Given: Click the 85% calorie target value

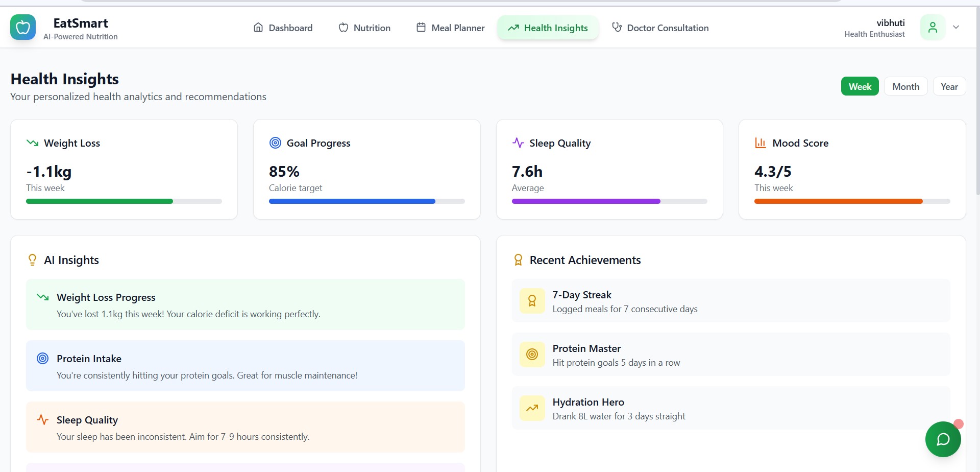Looking at the screenshot, I should (284, 172).
